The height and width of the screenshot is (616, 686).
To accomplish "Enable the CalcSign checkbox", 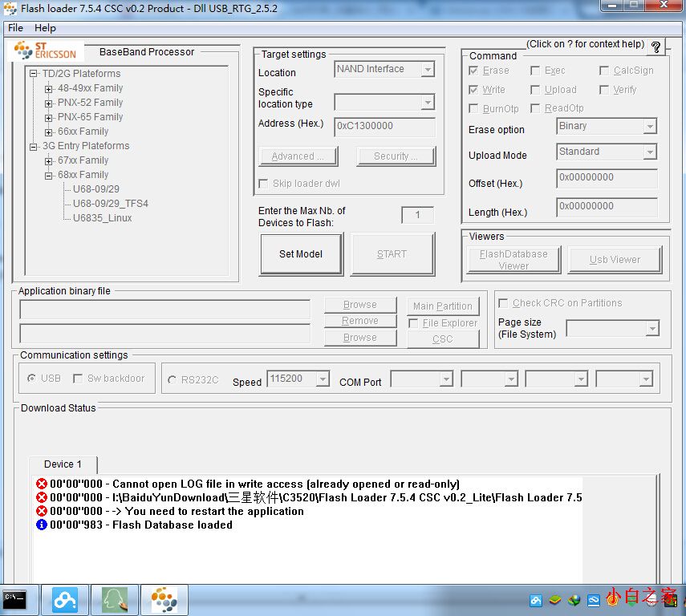I will pyautogui.click(x=603, y=71).
